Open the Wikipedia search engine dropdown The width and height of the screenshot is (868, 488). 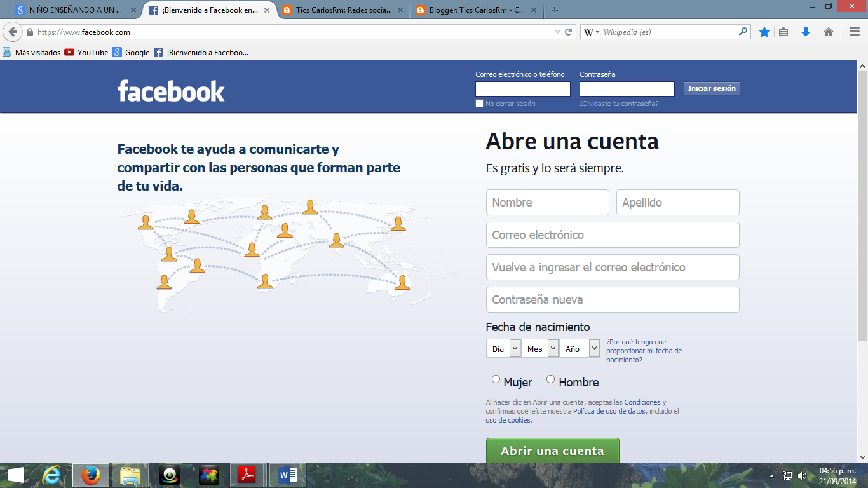tap(596, 30)
